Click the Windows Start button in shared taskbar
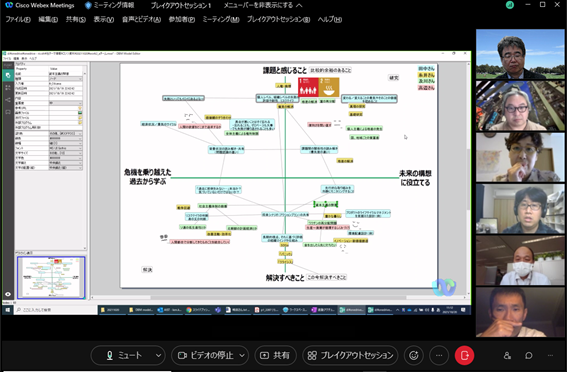 point(7,310)
